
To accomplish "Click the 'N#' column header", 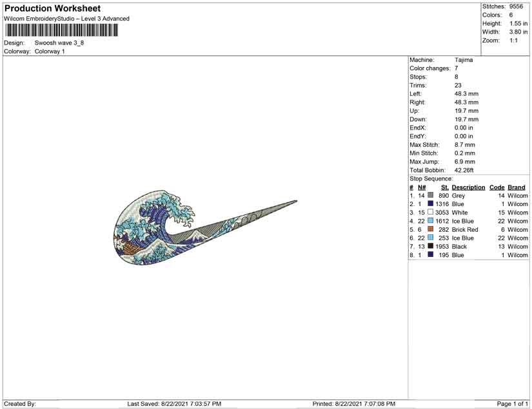I will tap(422, 187).
